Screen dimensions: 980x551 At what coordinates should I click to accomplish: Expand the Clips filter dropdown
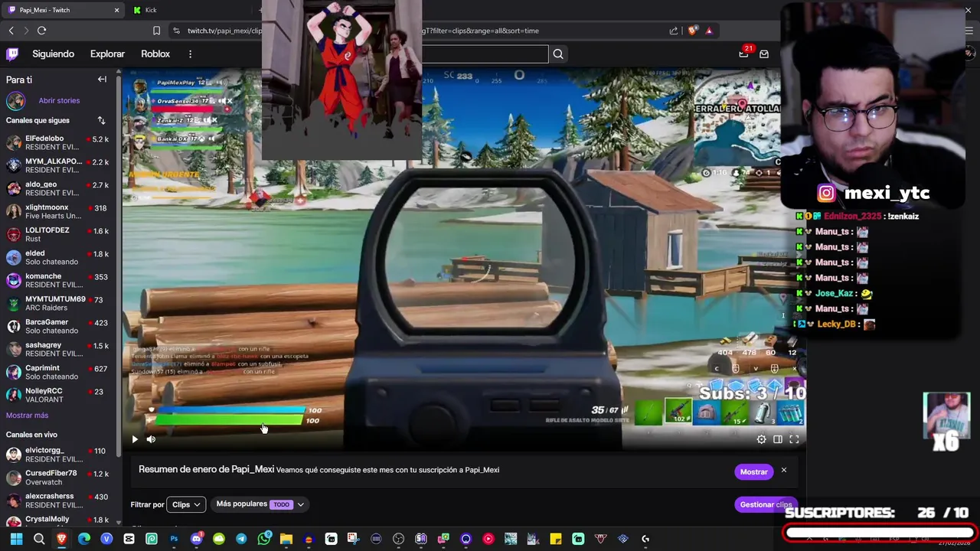pyautogui.click(x=186, y=504)
